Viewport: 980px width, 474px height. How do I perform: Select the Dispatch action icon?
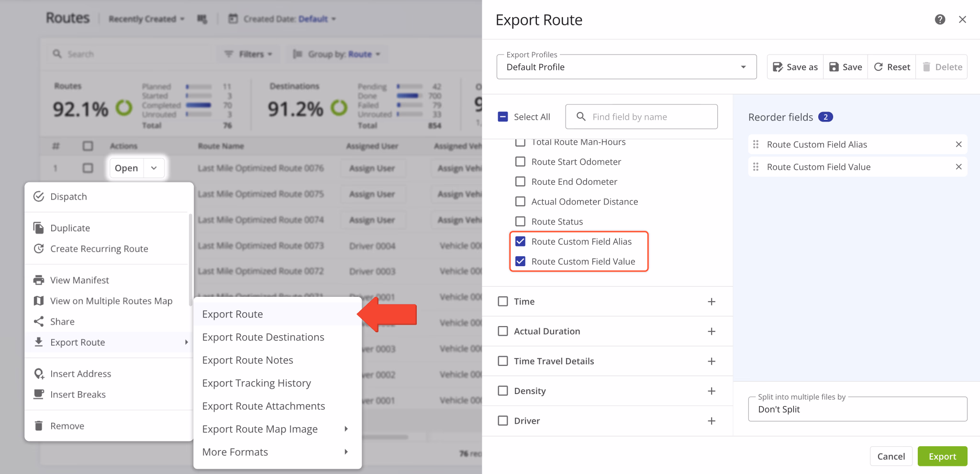tap(39, 196)
